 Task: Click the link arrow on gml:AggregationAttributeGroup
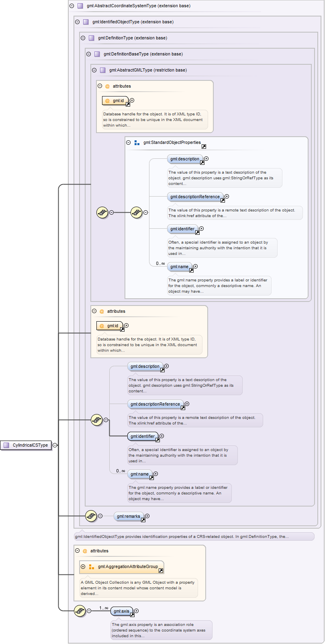point(161,570)
